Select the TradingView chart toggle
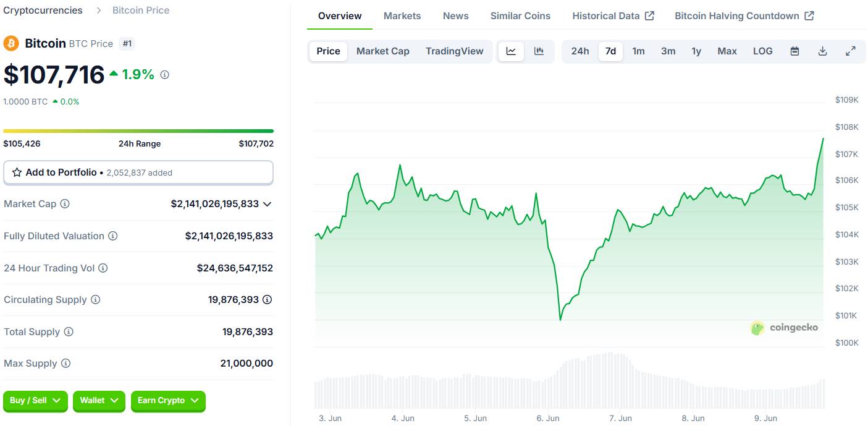 point(455,51)
